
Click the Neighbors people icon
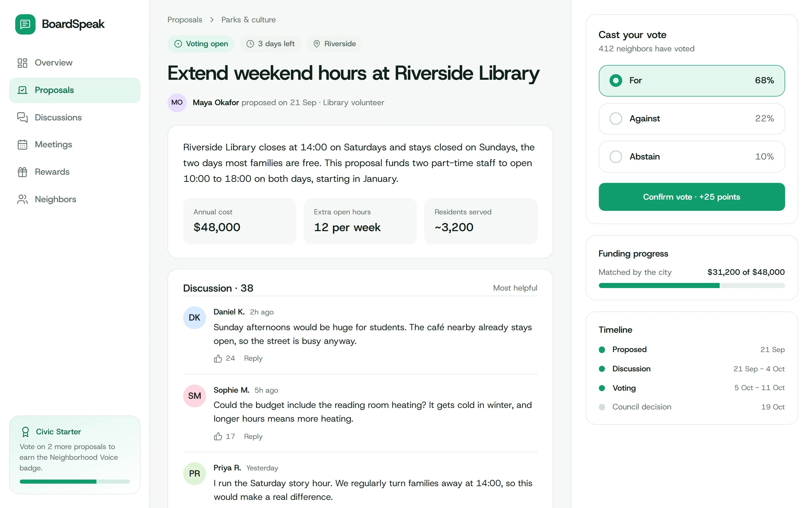pyautogui.click(x=23, y=199)
